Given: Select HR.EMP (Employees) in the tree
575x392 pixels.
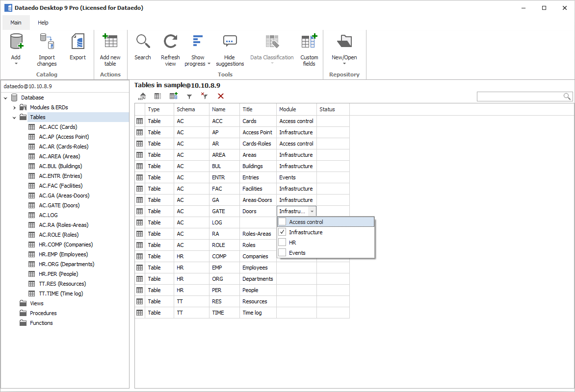Looking at the screenshot, I should (63, 254).
